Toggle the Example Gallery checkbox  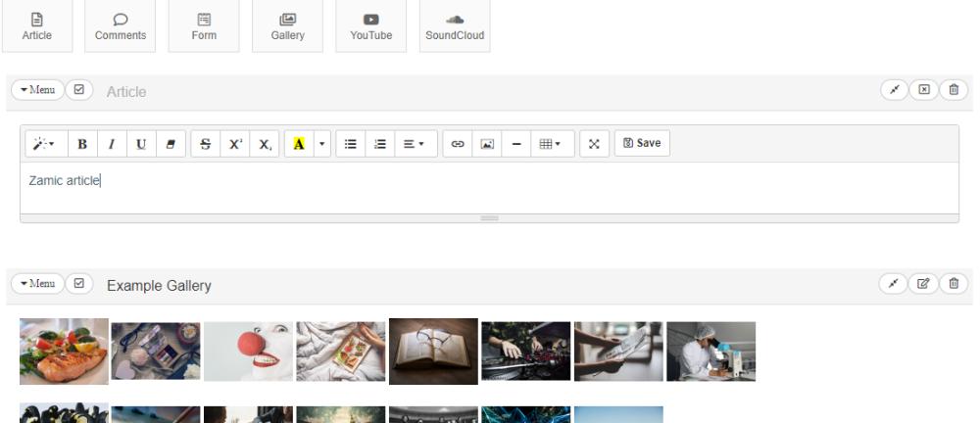(78, 284)
